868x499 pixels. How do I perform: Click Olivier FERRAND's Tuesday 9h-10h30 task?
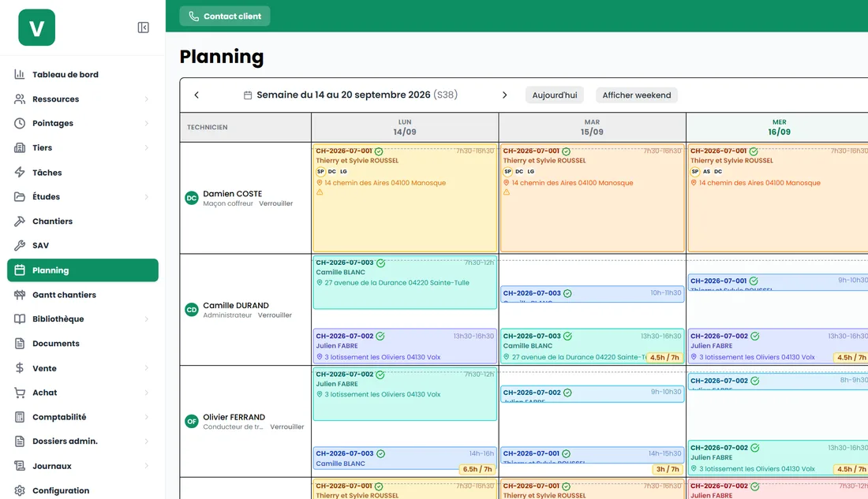click(x=592, y=393)
